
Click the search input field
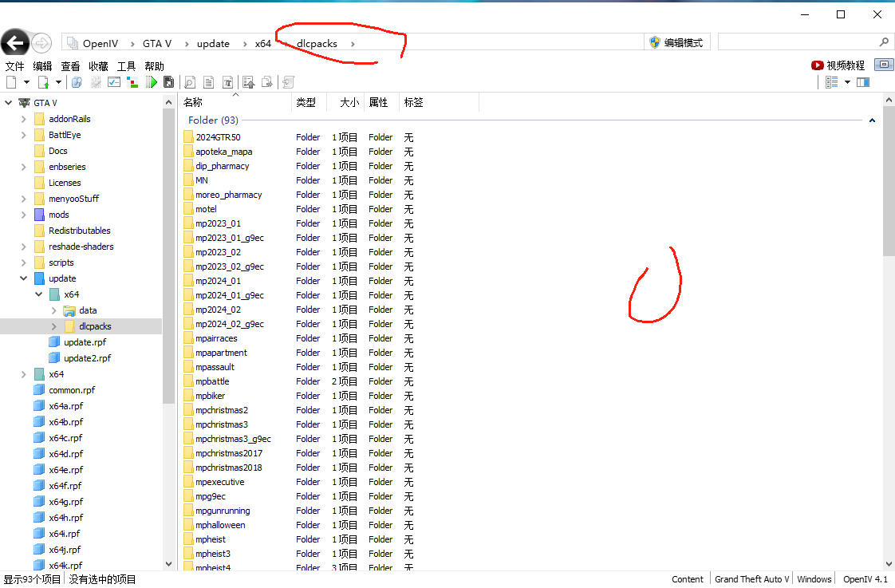click(797, 42)
